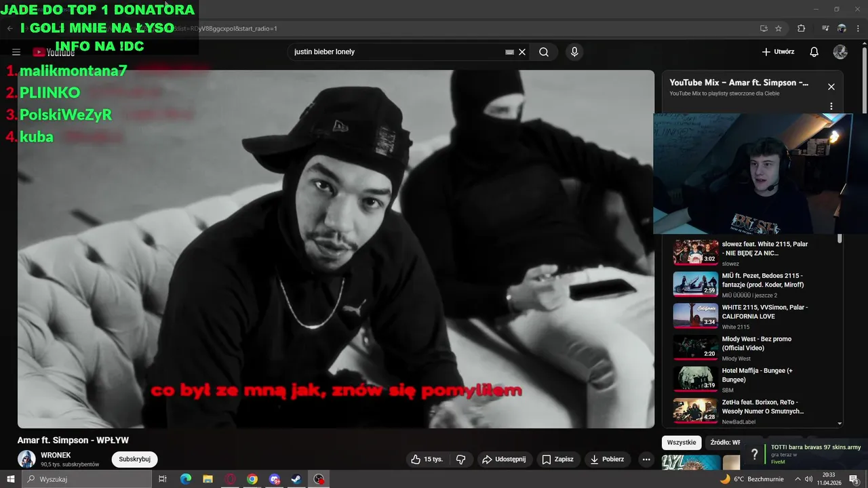868x488 pixels.
Task: Open the Windows notification center
Action: coord(854,479)
